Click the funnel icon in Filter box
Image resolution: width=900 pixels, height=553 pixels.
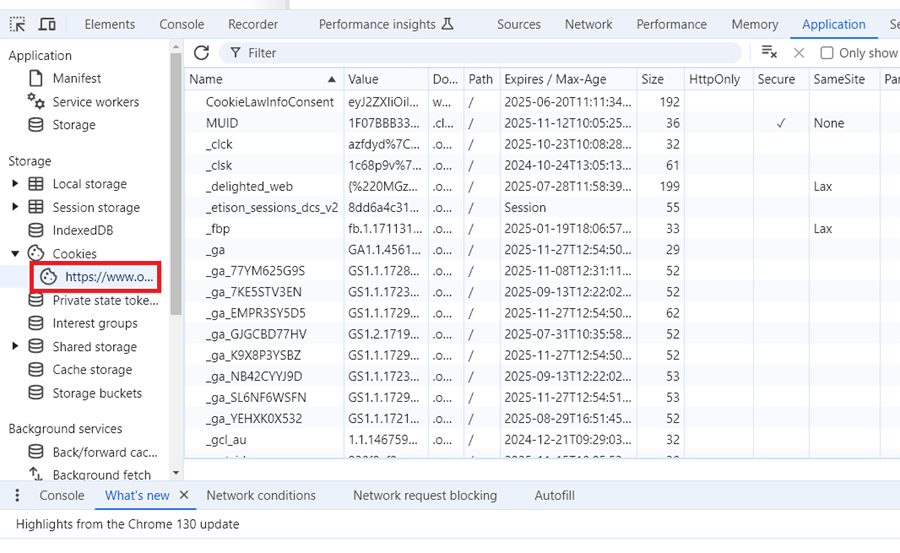tap(235, 53)
